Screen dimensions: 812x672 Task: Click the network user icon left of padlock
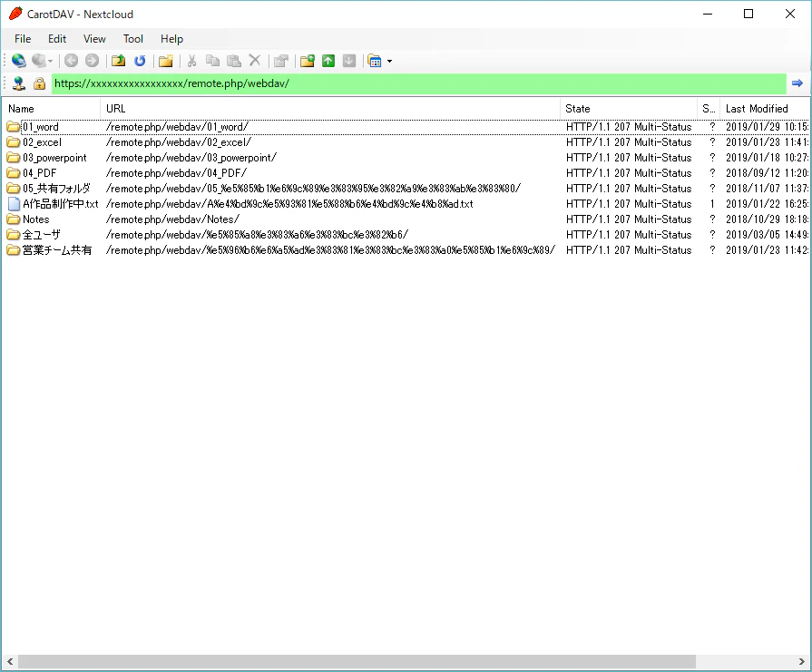(x=19, y=83)
